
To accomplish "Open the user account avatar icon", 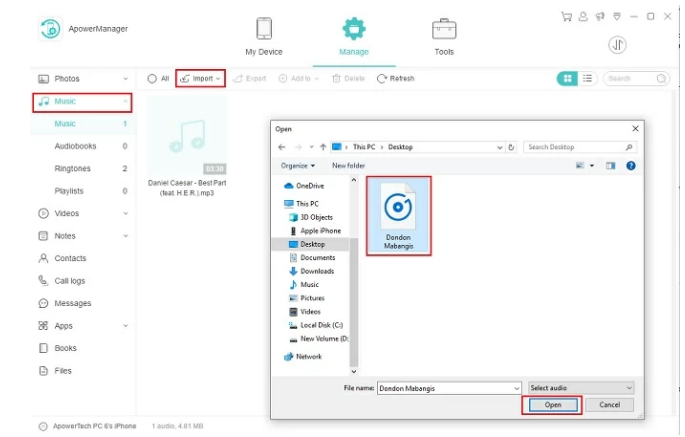I will [x=617, y=45].
